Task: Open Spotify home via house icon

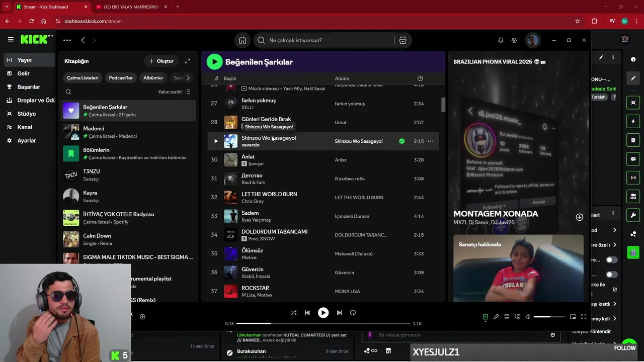Action: click(243, 40)
